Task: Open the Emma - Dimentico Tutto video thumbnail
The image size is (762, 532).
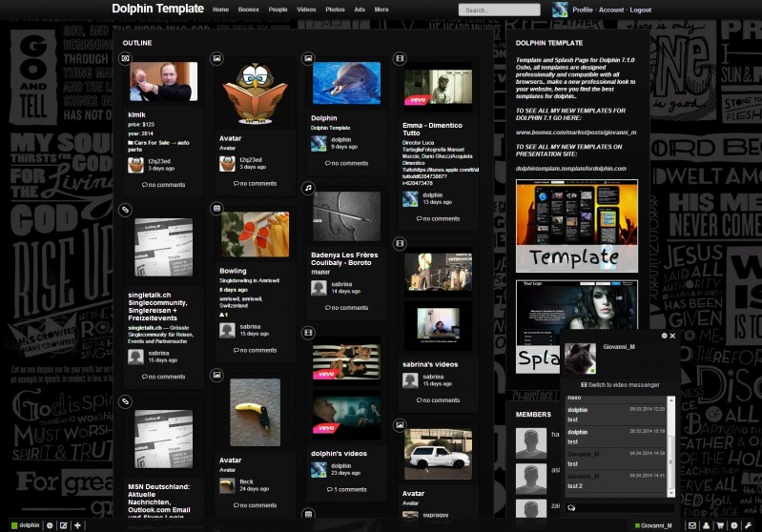Action: 438,87
